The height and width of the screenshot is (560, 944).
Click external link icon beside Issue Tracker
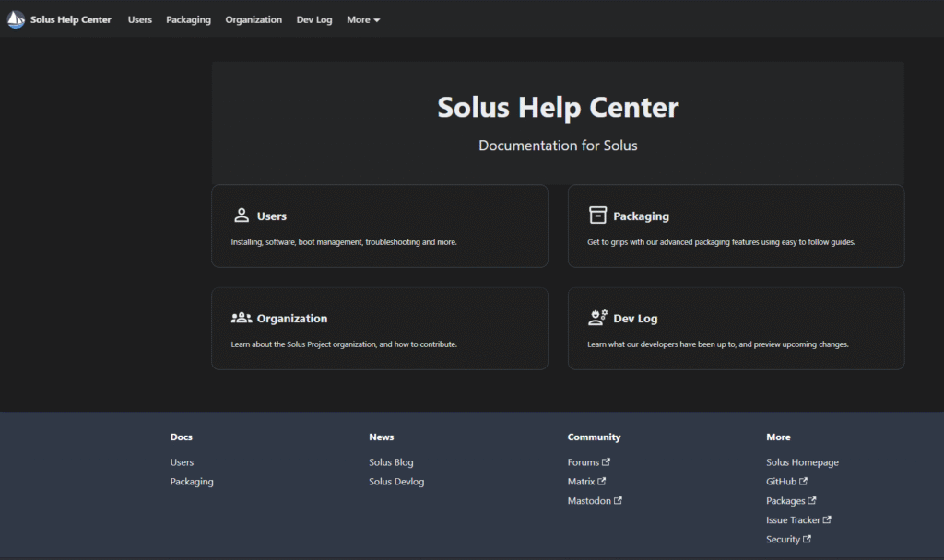pyautogui.click(x=827, y=520)
